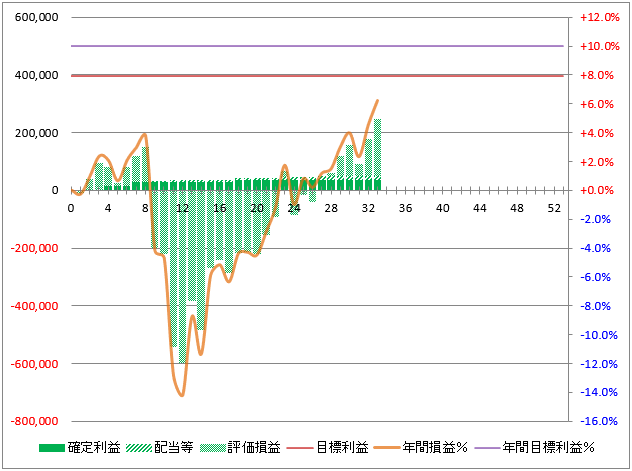Image resolution: width=632 pixels, height=471 pixels.
Task: Click week 44 on the horizontal axis
Action: (480, 208)
